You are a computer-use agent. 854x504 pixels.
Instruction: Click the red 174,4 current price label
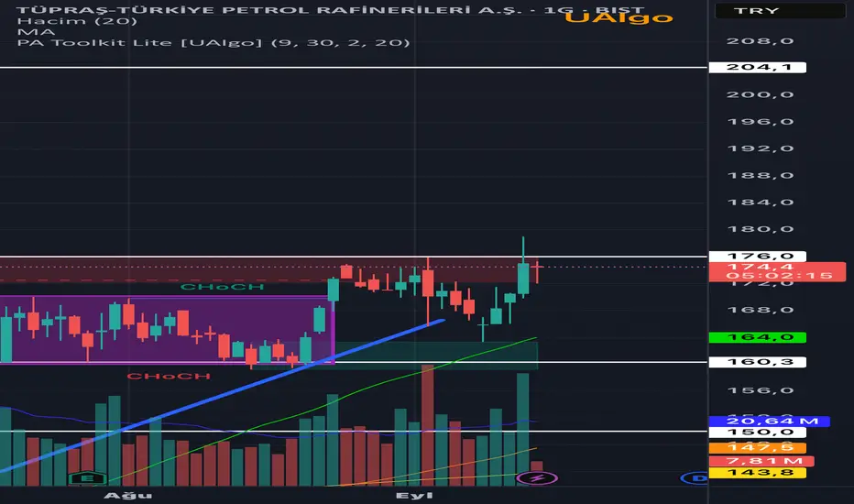[777, 271]
